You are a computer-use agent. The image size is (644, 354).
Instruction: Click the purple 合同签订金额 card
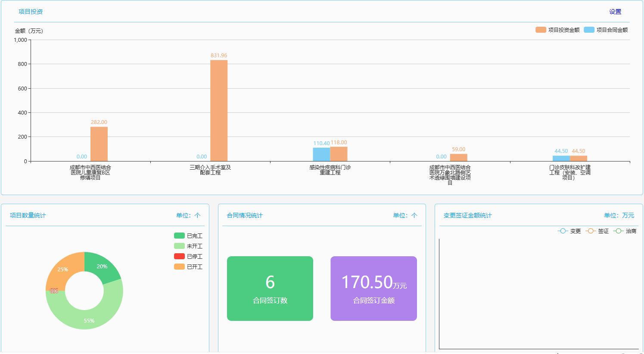pyautogui.click(x=373, y=289)
